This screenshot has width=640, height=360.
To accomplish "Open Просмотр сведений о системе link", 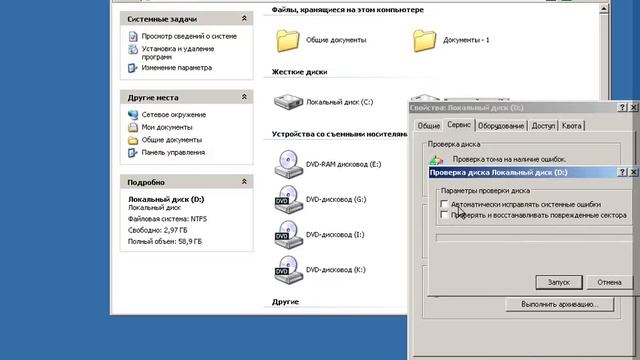I will 189,36.
